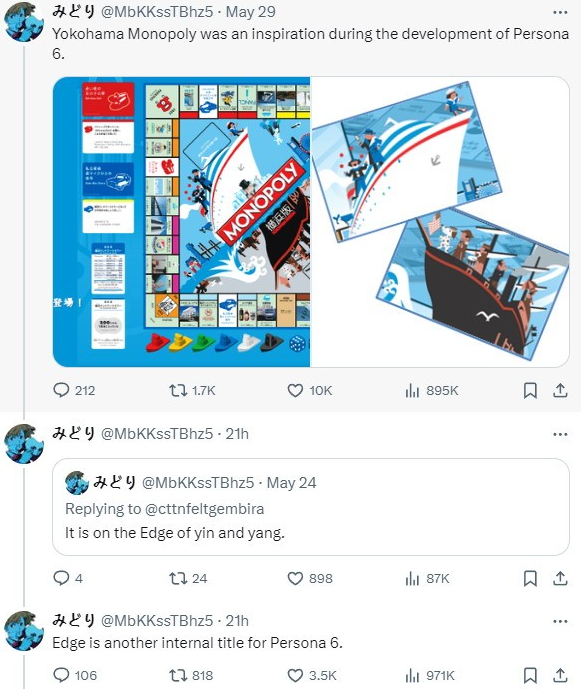This screenshot has width=582, height=689.
Task: Retweet the post with 24 reposts
Action: (x=188, y=578)
